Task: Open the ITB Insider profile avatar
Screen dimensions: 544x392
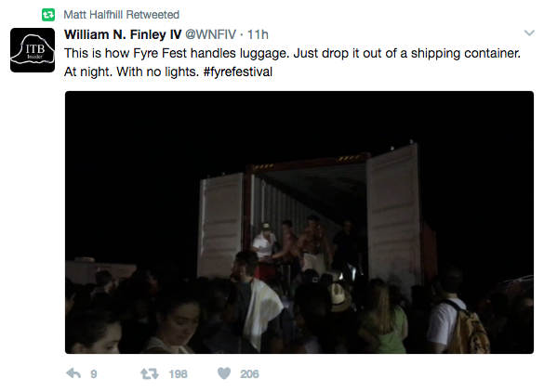Action: 33,50
